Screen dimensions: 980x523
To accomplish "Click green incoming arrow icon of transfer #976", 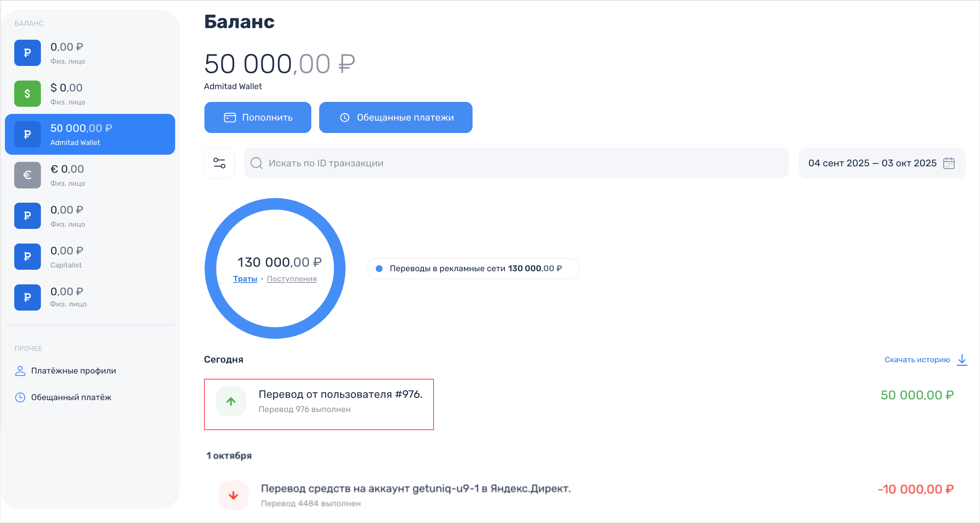I will [231, 401].
